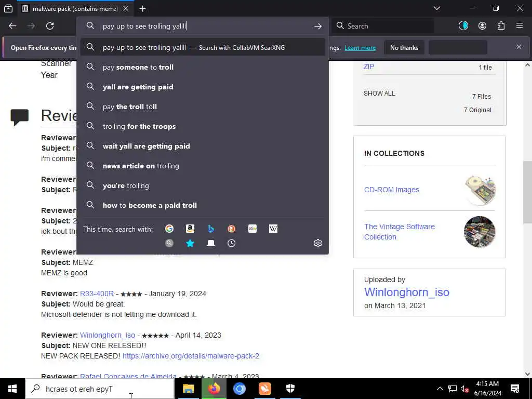The image size is (532, 399).
Task: Search this time with Wikipedia
Action: click(x=273, y=229)
